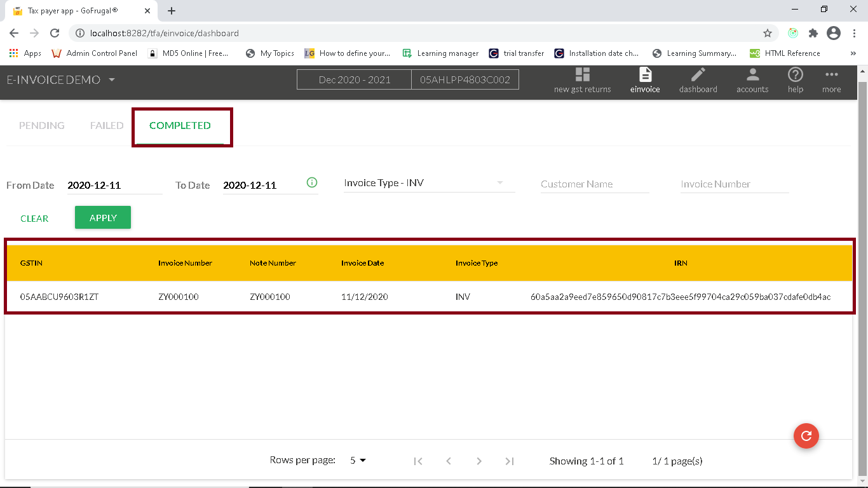Image resolution: width=868 pixels, height=488 pixels.
Task: Switch to the PENDING tab
Action: (x=41, y=126)
